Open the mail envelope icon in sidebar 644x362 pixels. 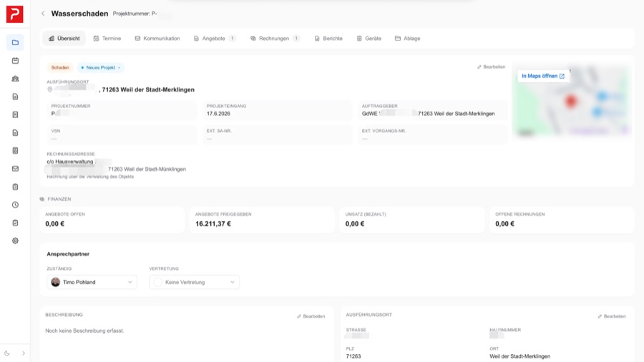[x=15, y=169]
